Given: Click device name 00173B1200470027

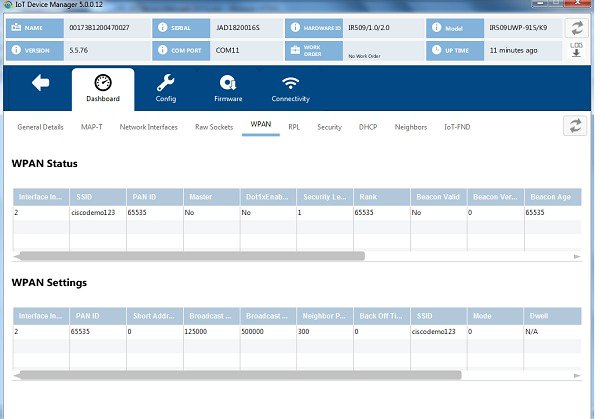Looking at the screenshot, I should pos(99,28).
